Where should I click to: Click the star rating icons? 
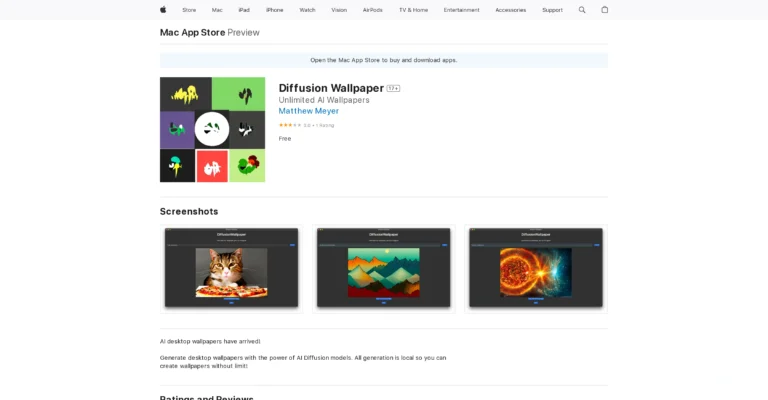(285, 125)
